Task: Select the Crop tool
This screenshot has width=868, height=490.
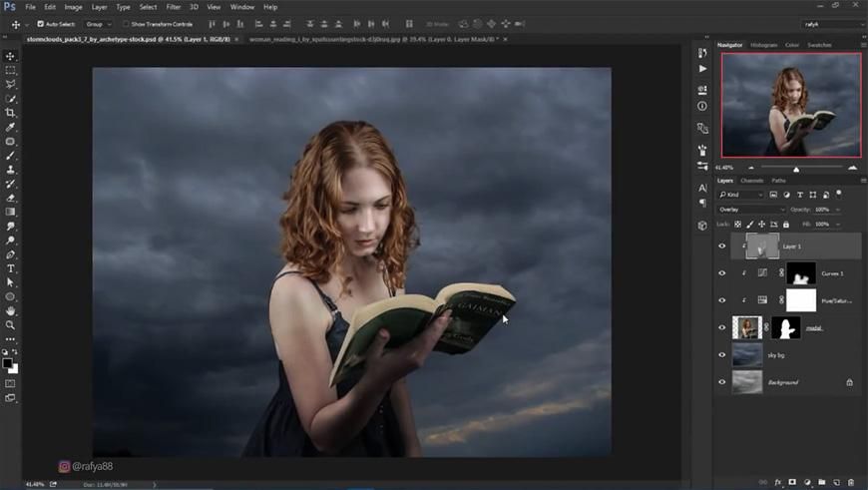Action: (x=11, y=113)
